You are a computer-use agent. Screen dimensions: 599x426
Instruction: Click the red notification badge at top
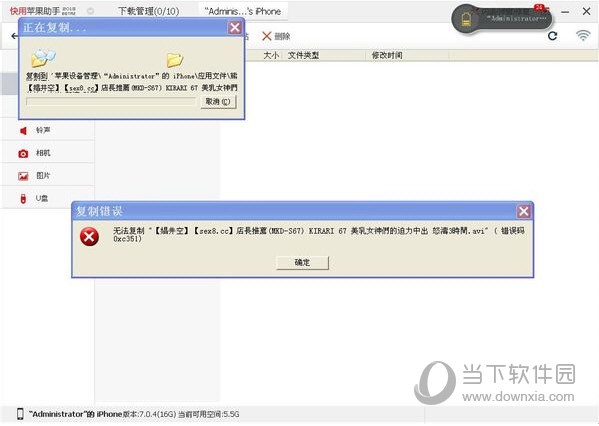tap(539, 7)
